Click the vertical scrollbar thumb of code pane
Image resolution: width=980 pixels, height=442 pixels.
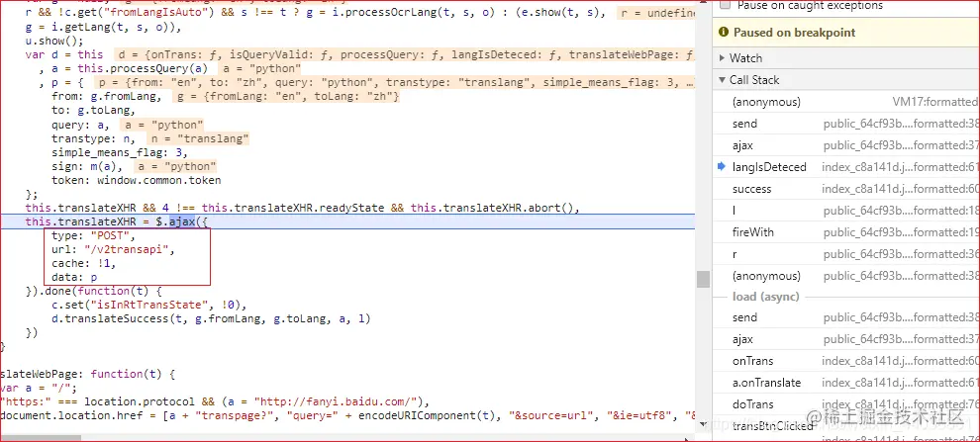(703, 279)
